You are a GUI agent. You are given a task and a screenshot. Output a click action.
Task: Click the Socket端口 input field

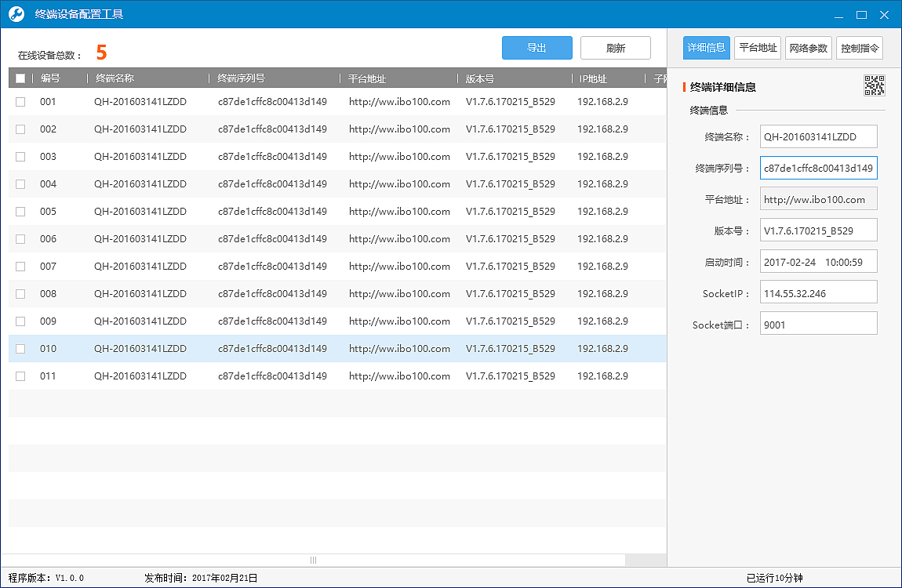pos(818,325)
